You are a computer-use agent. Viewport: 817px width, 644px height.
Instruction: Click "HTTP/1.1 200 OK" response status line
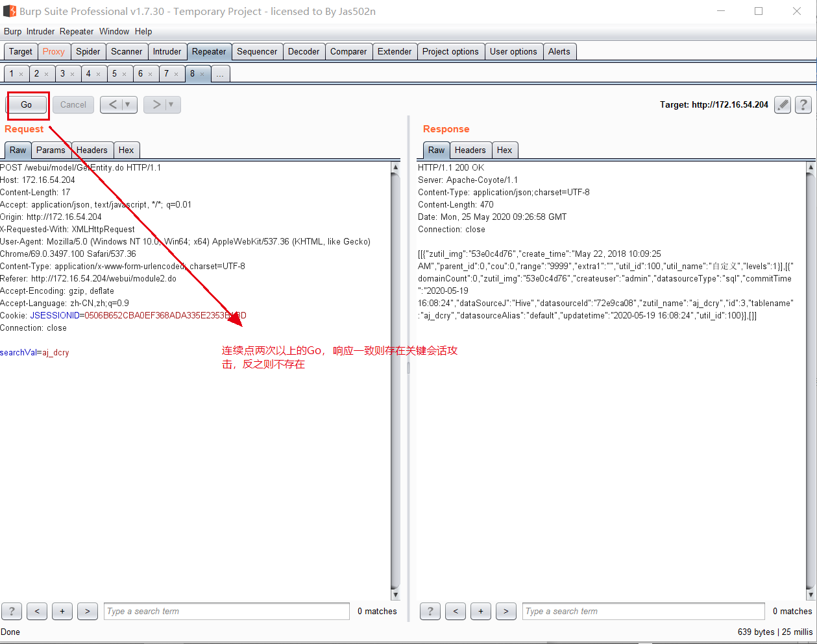point(451,167)
